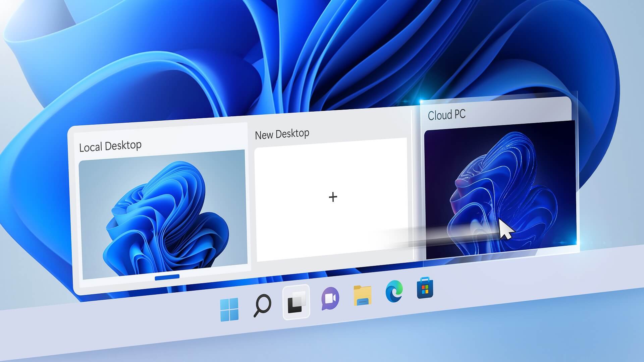This screenshot has height=362, width=644.
Task: Click the "Cloud PC" title label
Action: (x=446, y=115)
